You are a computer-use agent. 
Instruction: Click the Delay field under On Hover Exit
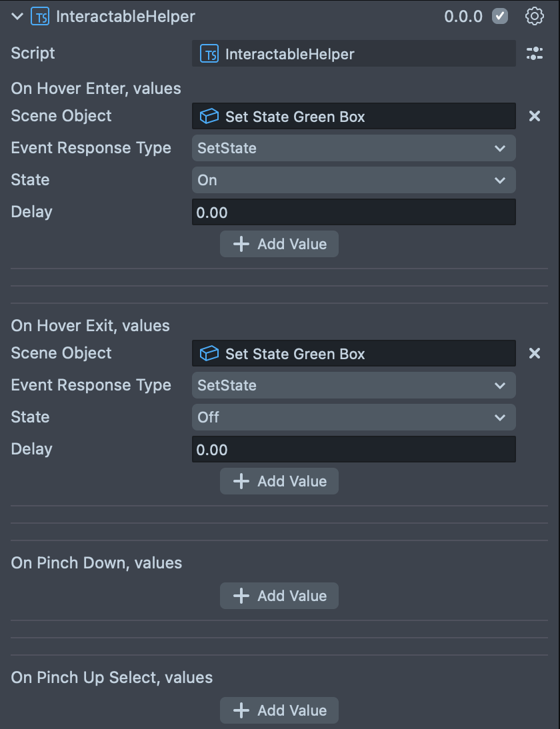[353, 450]
